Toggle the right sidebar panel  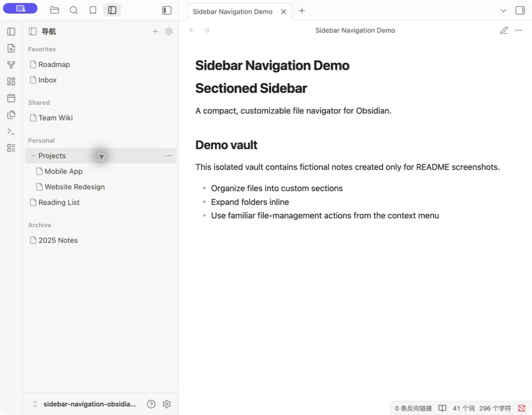(x=520, y=10)
